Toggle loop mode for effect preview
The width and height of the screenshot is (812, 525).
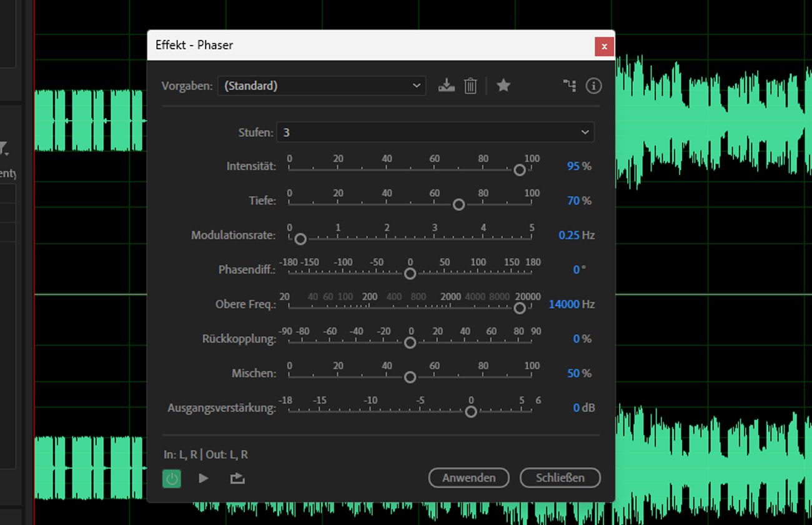pos(237,478)
